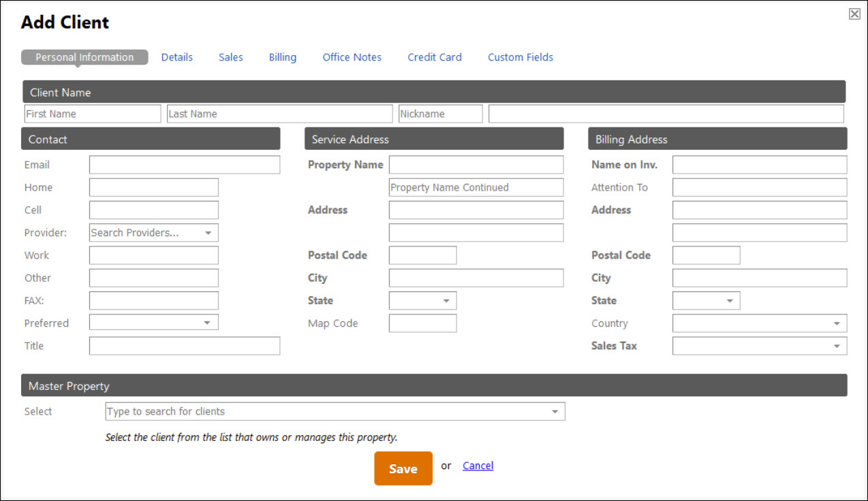
Task: Expand the Preferred contact dropdown
Action: (x=154, y=323)
